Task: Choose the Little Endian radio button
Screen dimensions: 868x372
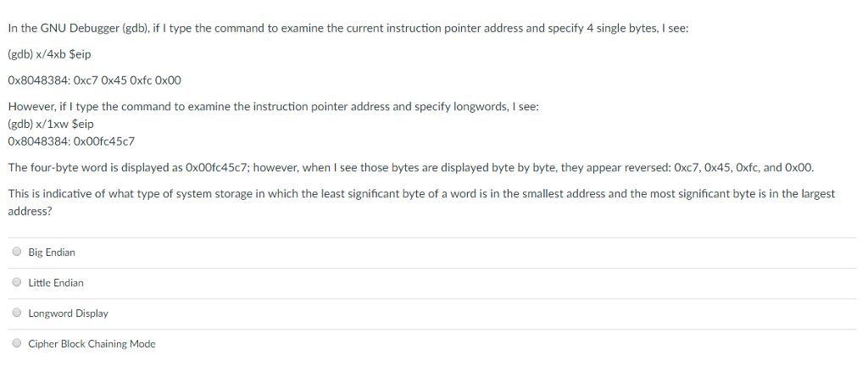Action: 17,282
